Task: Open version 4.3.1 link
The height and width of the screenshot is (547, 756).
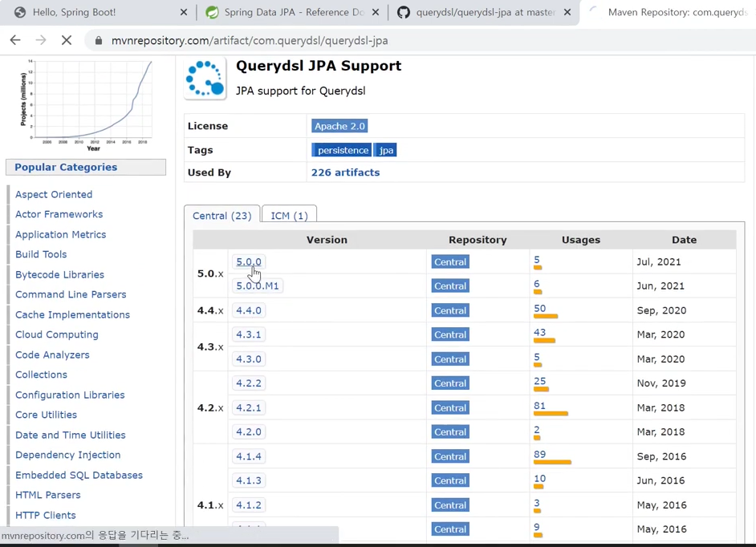Action: point(249,334)
